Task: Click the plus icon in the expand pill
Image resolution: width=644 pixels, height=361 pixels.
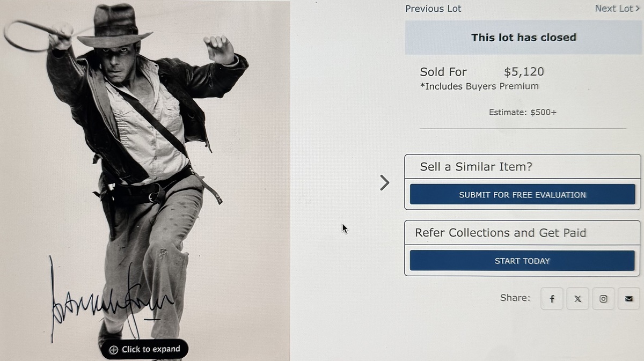Action: pos(114,349)
